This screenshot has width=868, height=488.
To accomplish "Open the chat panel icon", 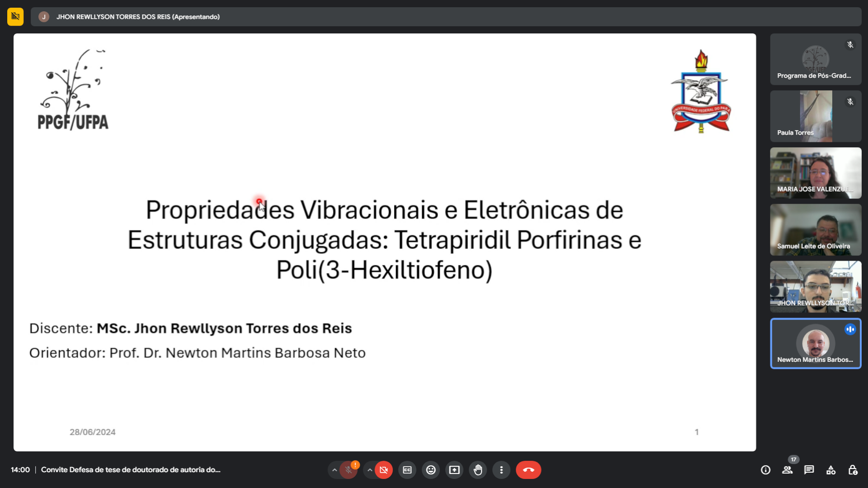I will (809, 470).
